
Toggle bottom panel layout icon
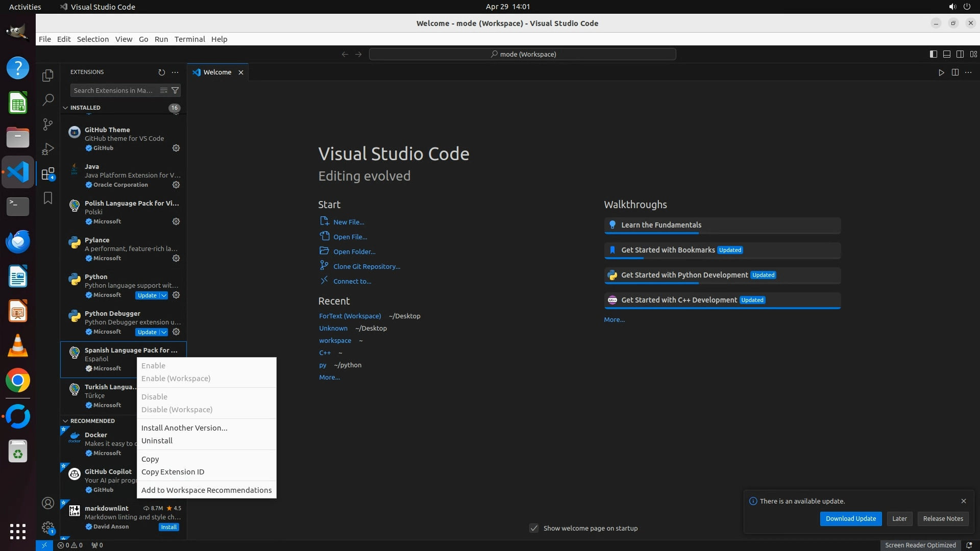[x=946, y=54]
